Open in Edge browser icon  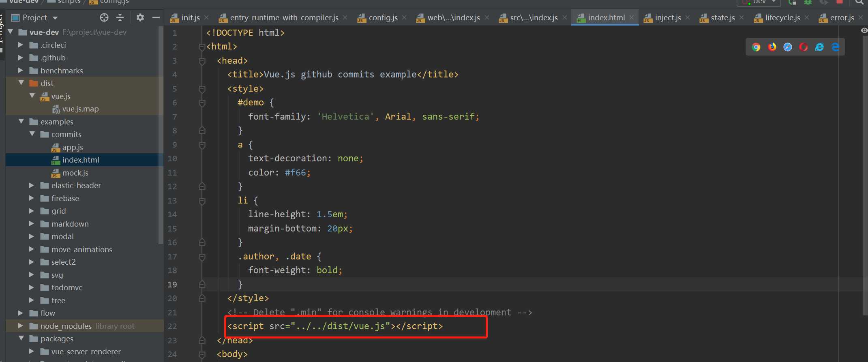(x=835, y=47)
